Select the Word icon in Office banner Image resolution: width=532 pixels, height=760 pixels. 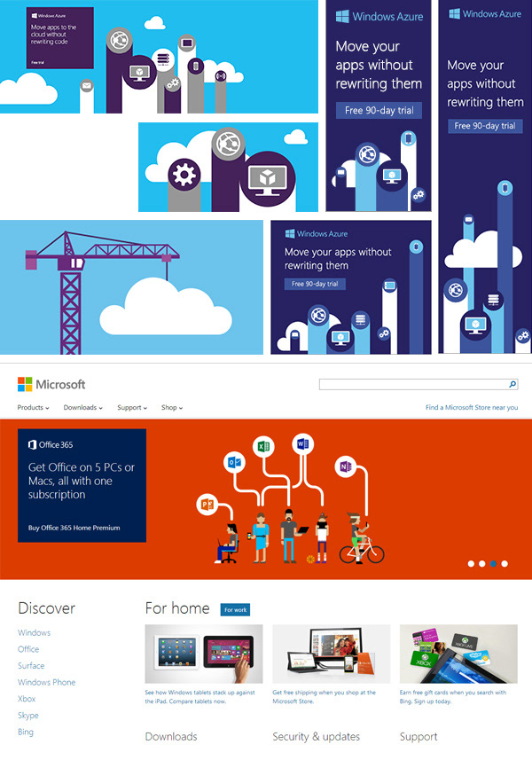point(303,443)
